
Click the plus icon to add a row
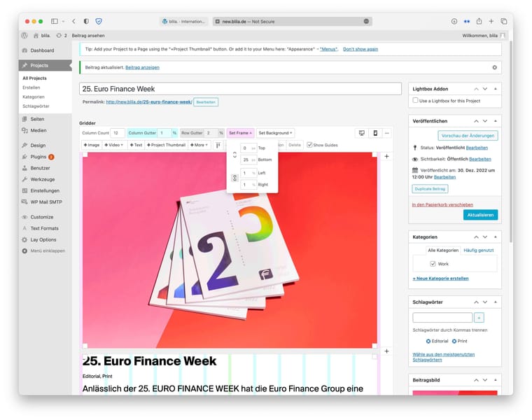(x=386, y=156)
